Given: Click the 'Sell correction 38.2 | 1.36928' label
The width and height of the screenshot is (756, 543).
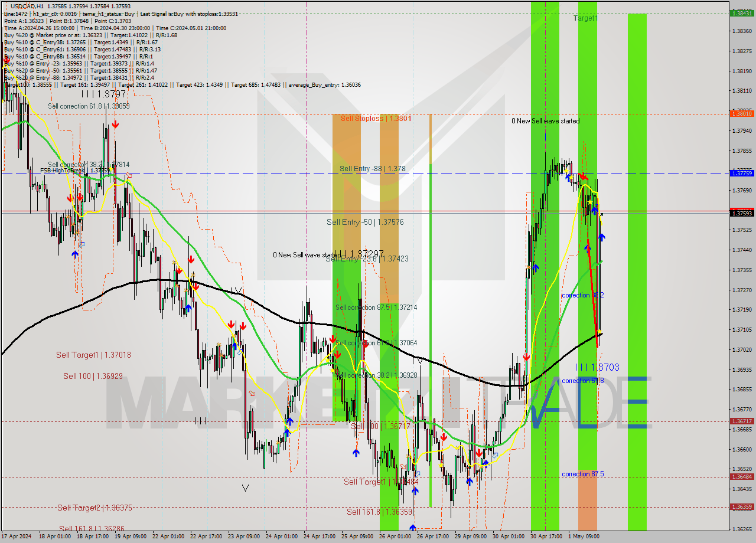Looking at the screenshot, I should point(376,375).
